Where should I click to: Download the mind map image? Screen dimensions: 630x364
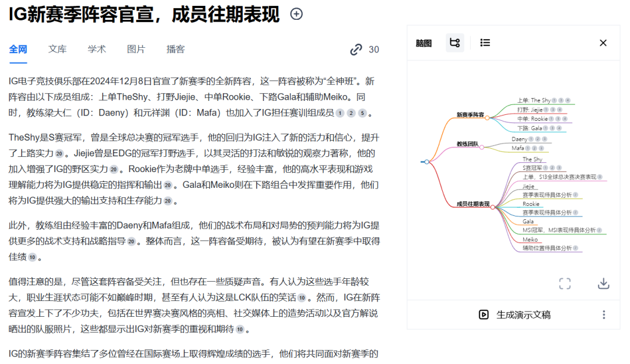[x=604, y=283]
